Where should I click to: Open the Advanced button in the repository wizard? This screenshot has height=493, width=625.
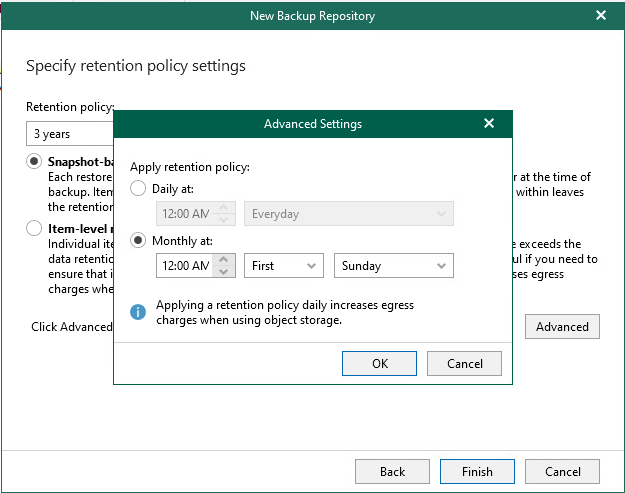(562, 327)
